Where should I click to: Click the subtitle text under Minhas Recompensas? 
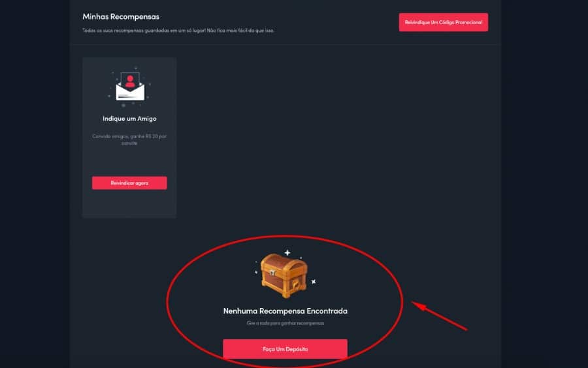click(178, 30)
